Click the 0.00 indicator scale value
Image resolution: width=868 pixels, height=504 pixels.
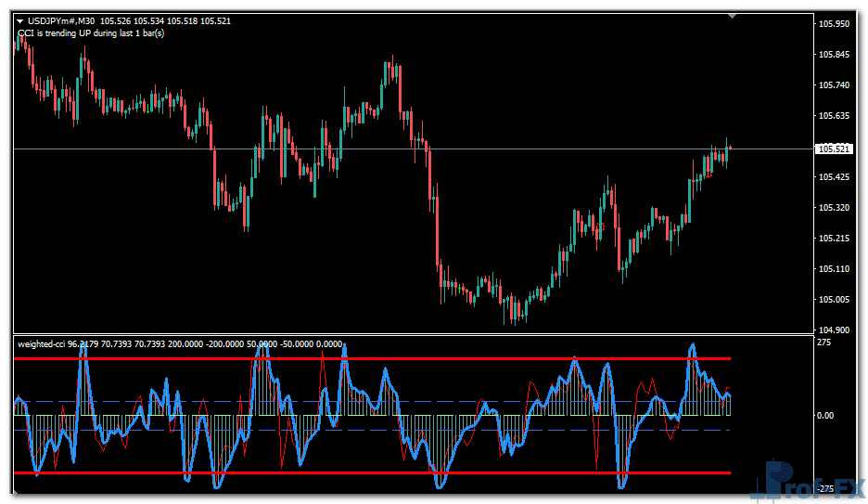[824, 416]
